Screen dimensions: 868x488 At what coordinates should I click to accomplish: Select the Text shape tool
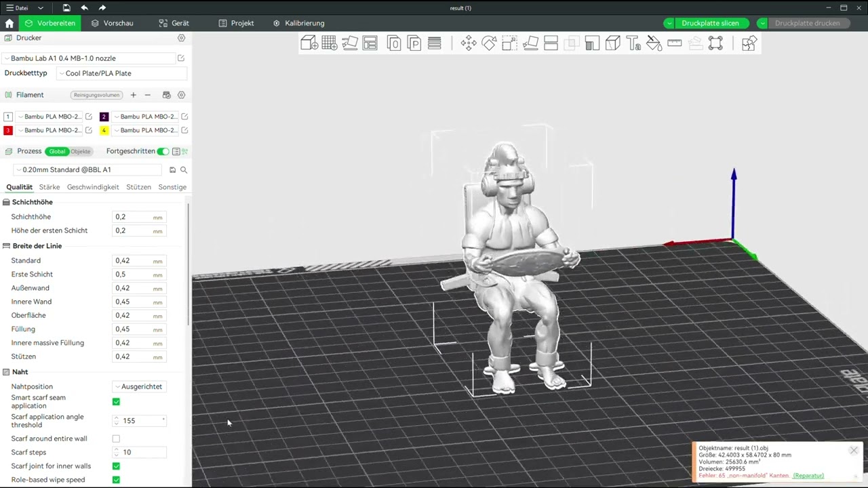633,43
